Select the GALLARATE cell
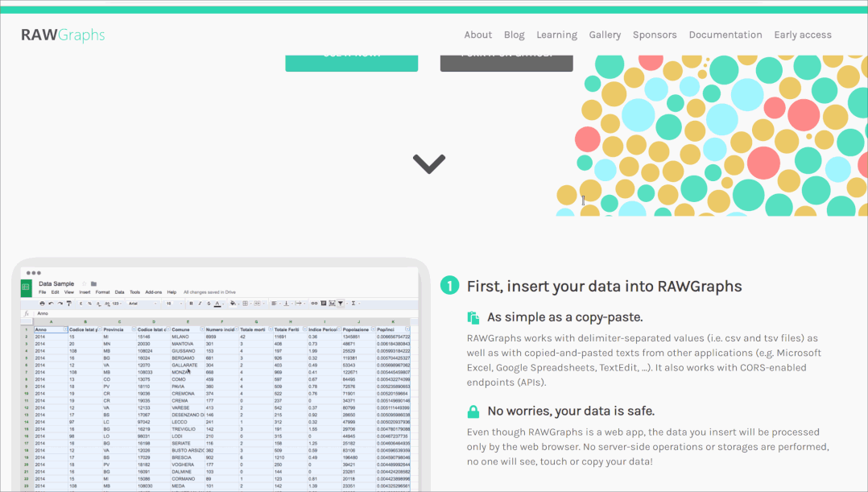Viewport: 868px width, 492px height. [x=187, y=366]
